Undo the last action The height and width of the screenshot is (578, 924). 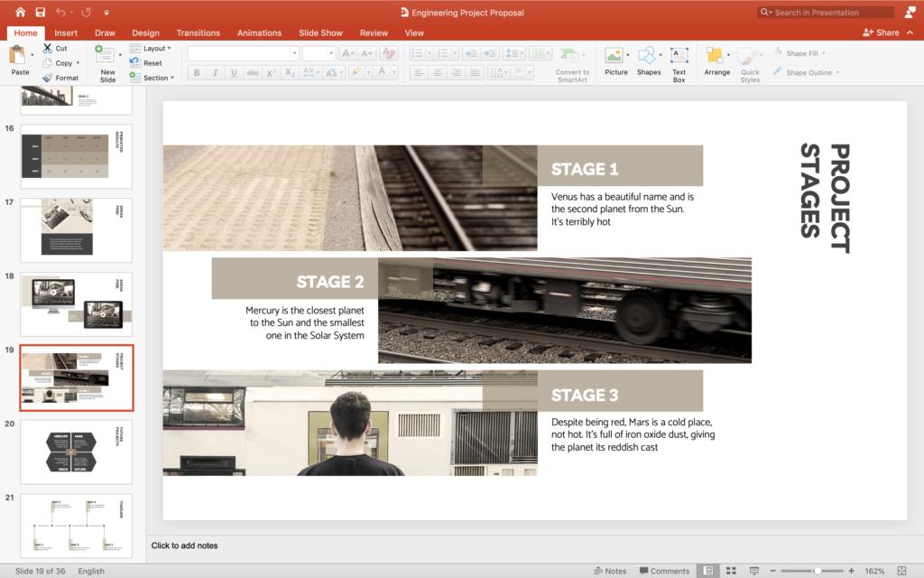tap(60, 12)
